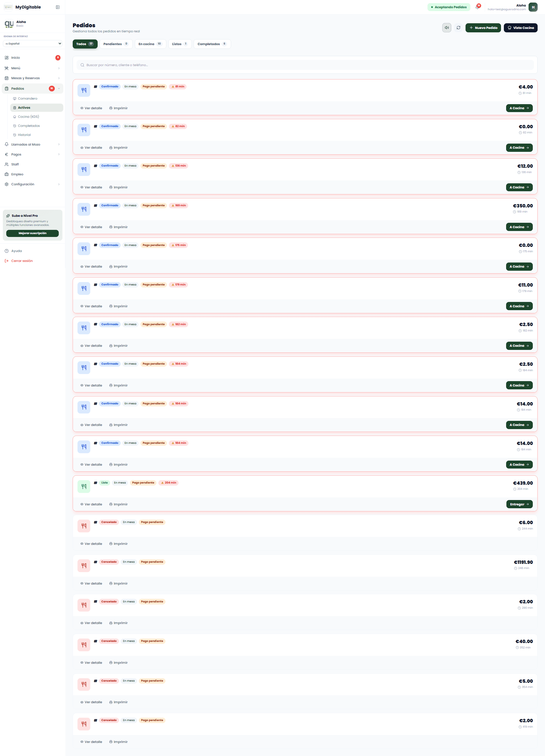545x756 pixels.
Task: Print the 82 min order
Action: pos(118,148)
